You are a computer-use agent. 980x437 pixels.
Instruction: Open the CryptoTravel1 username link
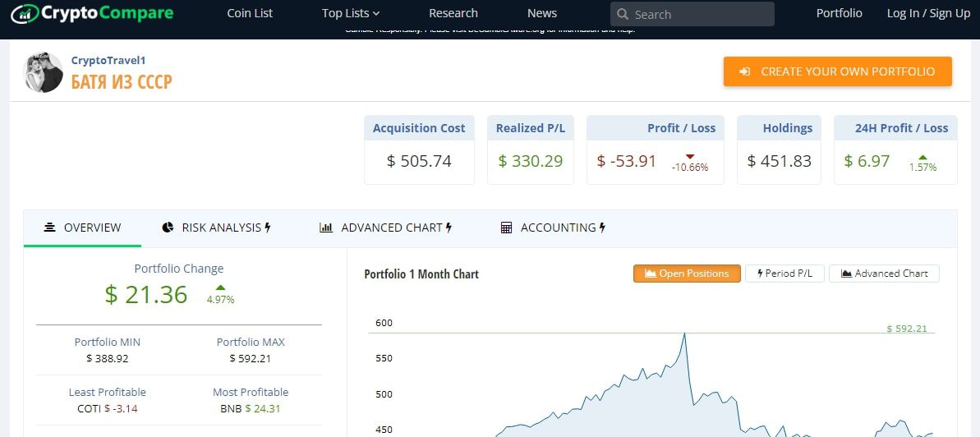(108, 60)
